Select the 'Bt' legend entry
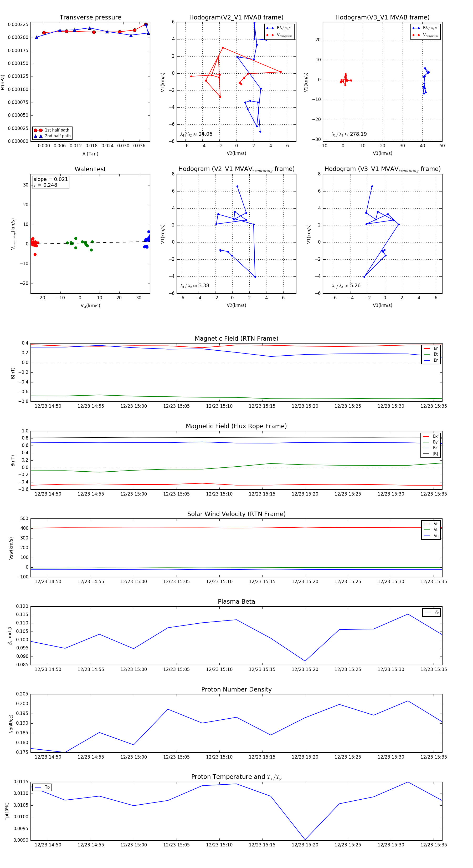Screen dimensions: 473x868 tap(431, 354)
